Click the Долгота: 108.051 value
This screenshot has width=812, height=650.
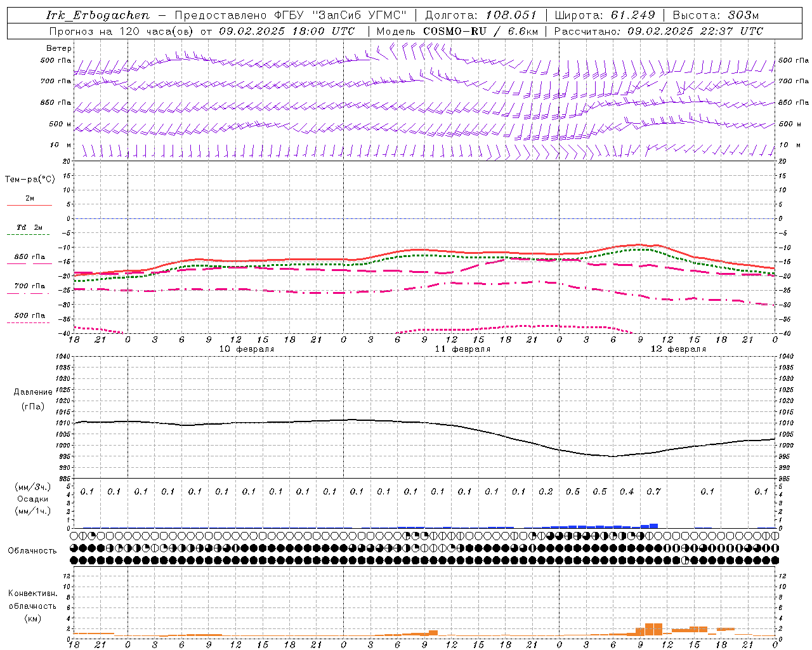pyautogui.click(x=481, y=15)
